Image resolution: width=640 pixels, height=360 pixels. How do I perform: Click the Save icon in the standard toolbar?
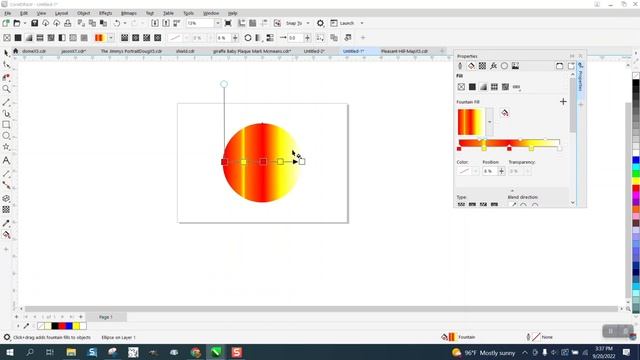pyautogui.click(x=35, y=23)
